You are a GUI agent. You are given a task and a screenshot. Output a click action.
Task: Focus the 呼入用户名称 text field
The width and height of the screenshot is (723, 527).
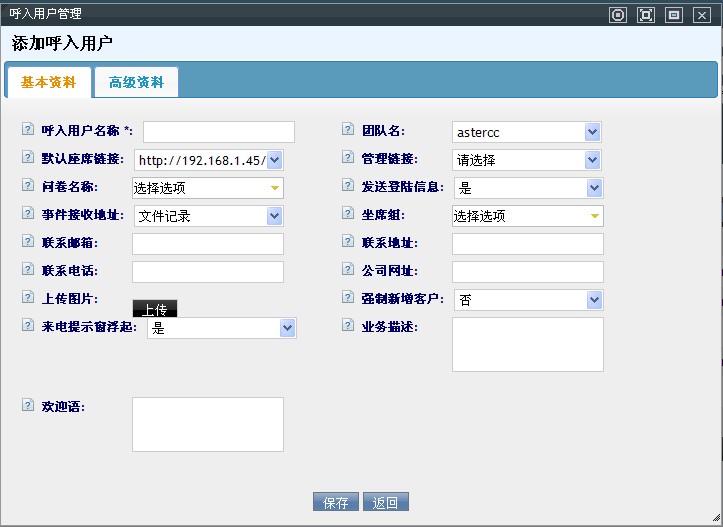coord(219,132)
